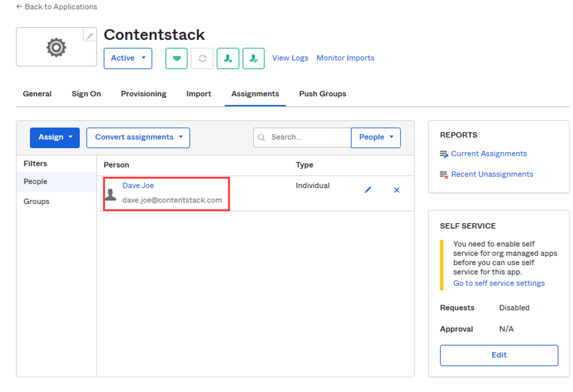The height and width of the screenshot is (392, 573).
Task: Click the Edit button in Self Service
Action: click(499, 355)
